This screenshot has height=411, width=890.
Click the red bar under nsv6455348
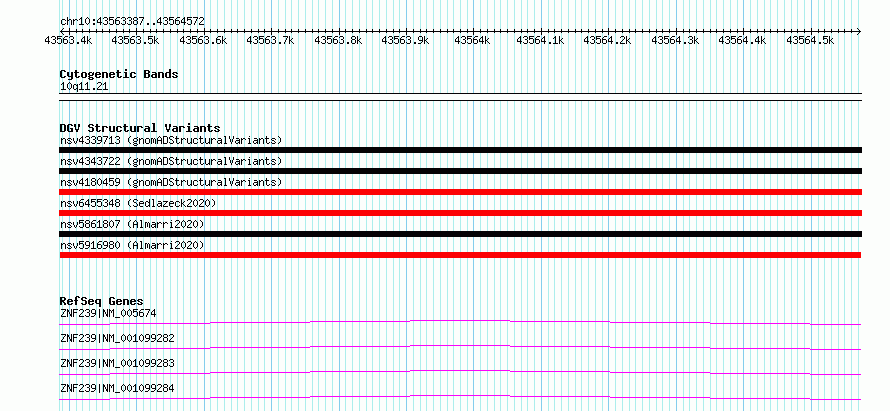pyautogui.click(x=460, y=213)
